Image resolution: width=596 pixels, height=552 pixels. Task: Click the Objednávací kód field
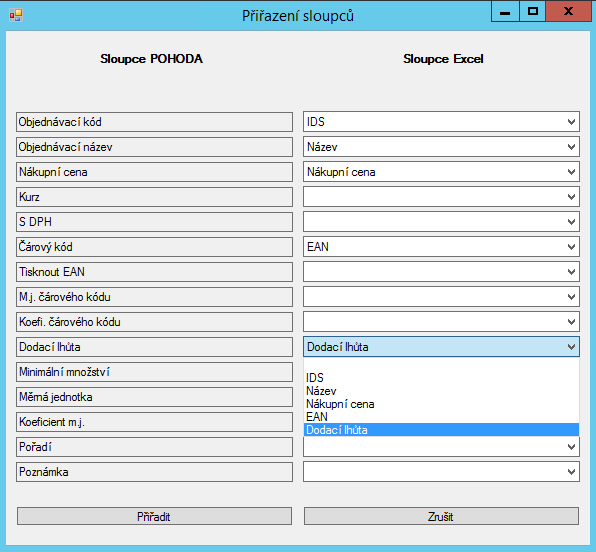point(154,122)
